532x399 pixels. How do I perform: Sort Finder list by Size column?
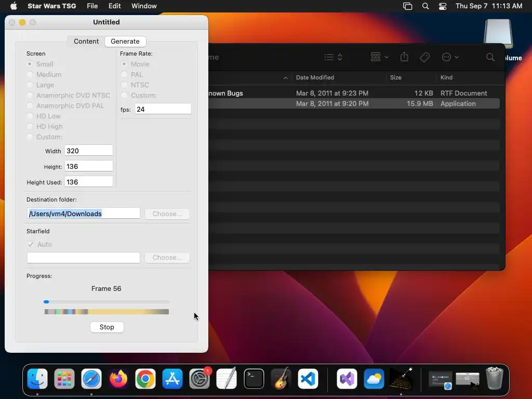coord(395,78)
